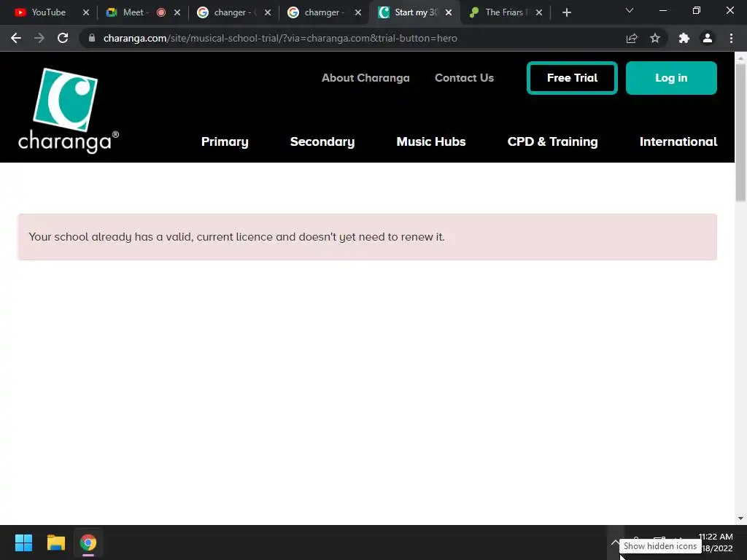
Task: Open the Contact Us link
Action: click(464, 78)
